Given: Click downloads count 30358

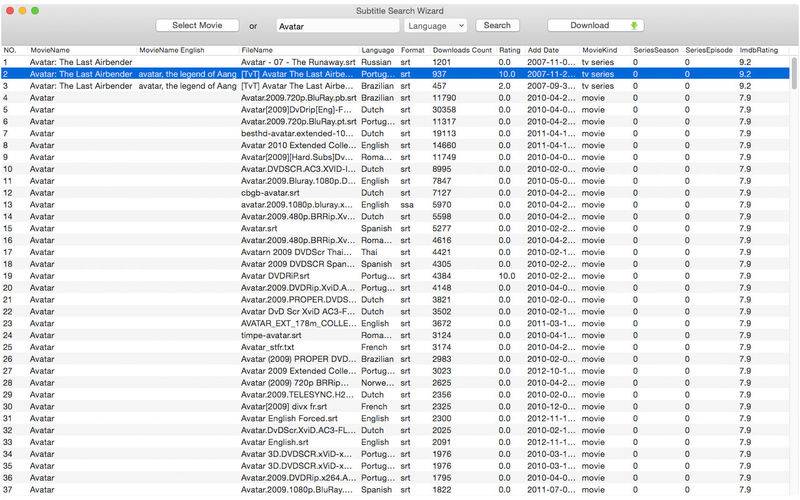Looking at the screenshot, I should (x=444, y=110).
